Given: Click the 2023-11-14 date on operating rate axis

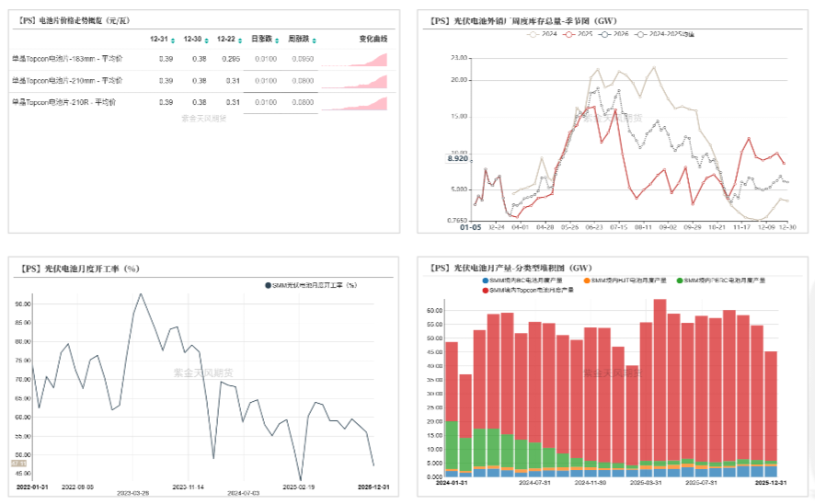Looking at the screenshot, I should tap(189, 487).
